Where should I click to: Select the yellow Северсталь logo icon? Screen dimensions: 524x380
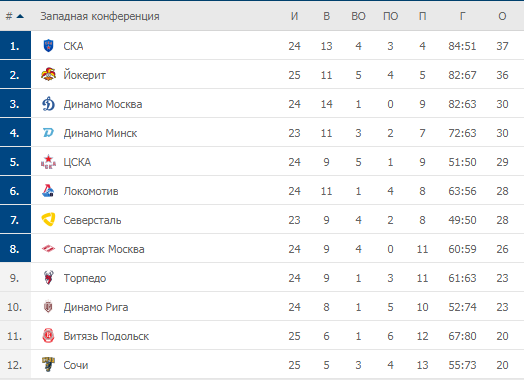click(x=48, y=220)
